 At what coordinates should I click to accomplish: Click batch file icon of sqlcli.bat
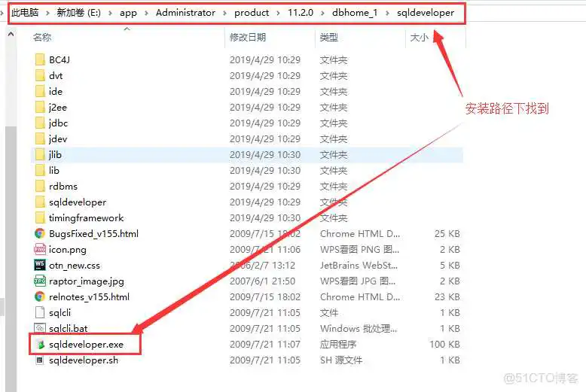click(40, 328)
